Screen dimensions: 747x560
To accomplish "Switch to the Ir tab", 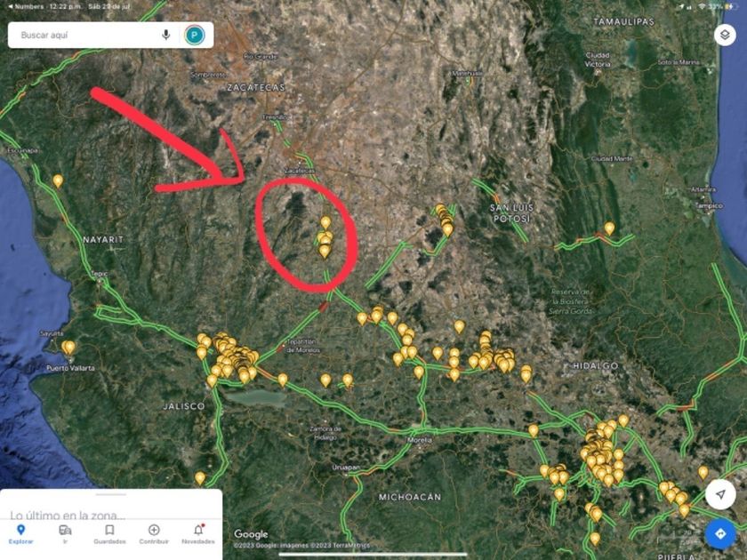I will tap(65, 534).
